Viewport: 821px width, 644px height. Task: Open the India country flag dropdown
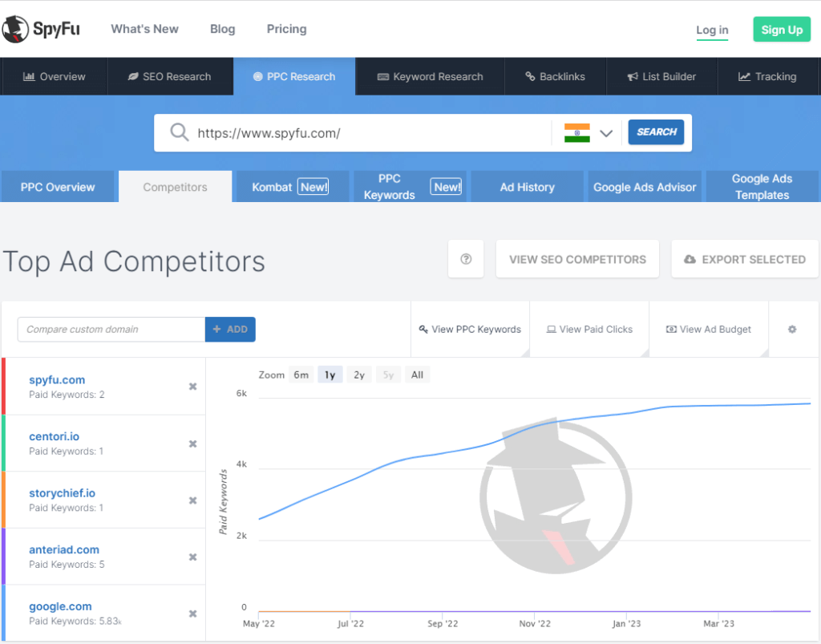pos(588,132)
